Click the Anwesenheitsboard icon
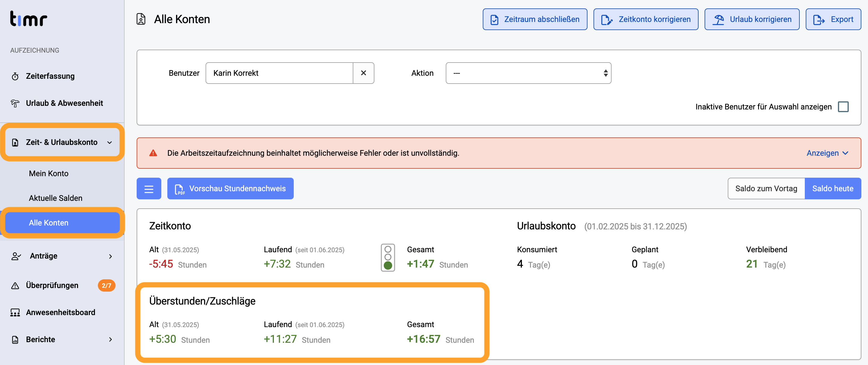Viewport: 868px width, 365px height. (x=15, y=312)
